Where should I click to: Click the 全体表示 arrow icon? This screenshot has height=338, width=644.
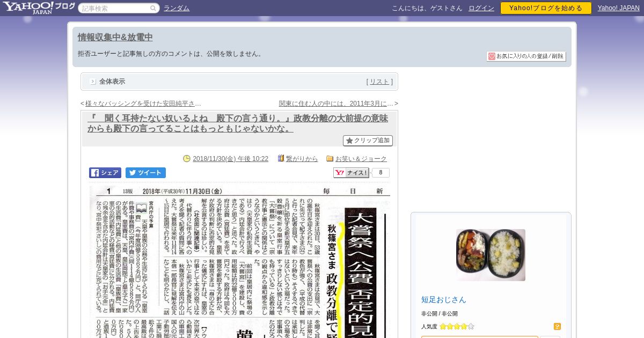[x=93, y=82]
